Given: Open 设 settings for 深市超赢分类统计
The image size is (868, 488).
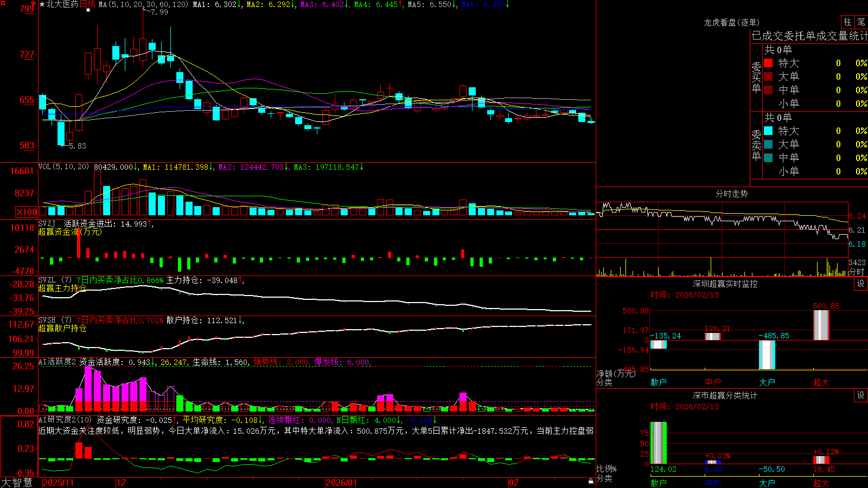Looking at the screenshot, I should [861, 395].
